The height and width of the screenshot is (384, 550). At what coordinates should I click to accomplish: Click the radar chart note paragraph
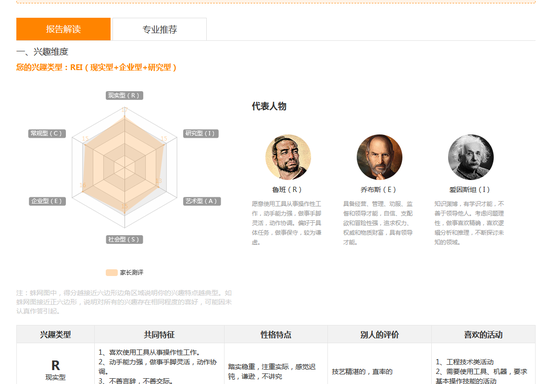(x=124, y=302)
